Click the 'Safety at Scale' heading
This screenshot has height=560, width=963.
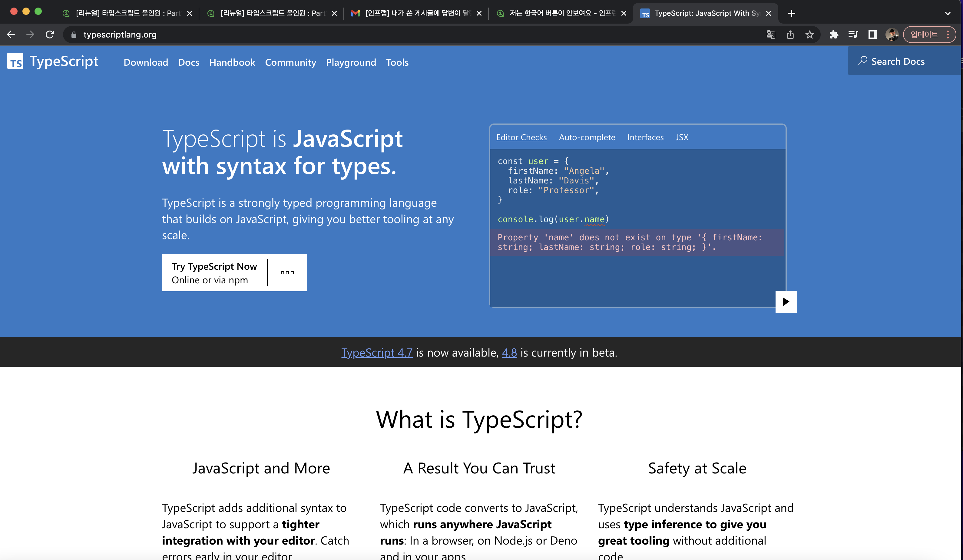tap(697, 468)
